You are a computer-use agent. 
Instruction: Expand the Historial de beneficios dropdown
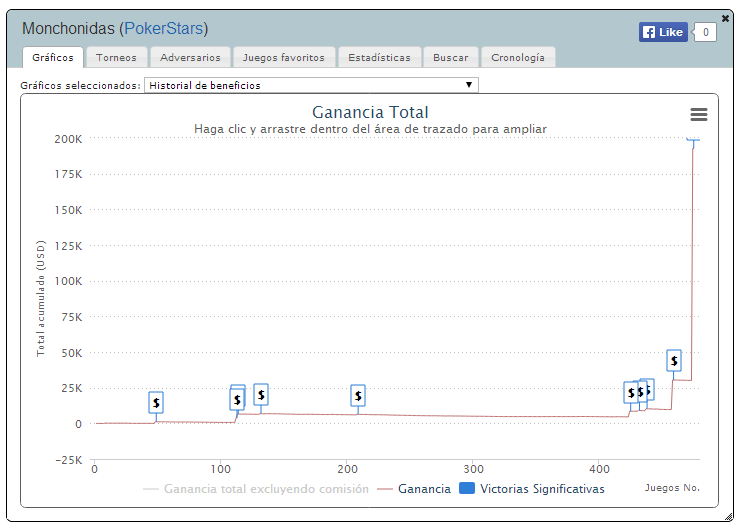[311, 85]
